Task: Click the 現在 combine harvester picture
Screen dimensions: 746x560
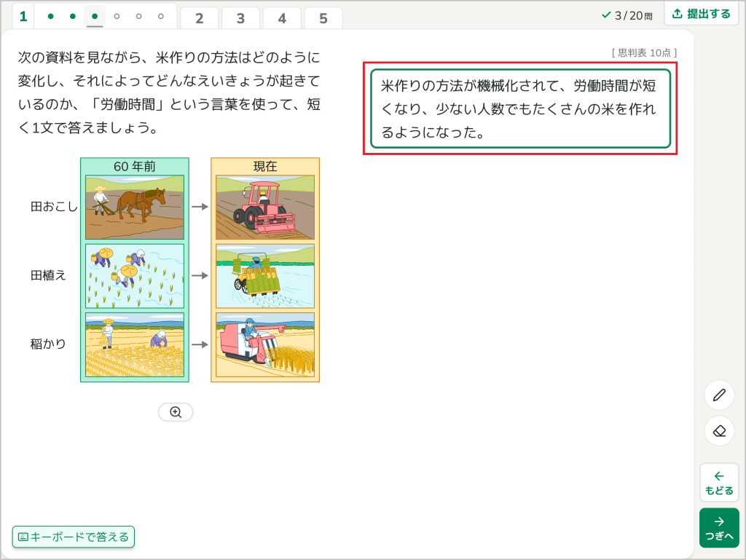Action: pyautogui.click(x=265, y=344)
